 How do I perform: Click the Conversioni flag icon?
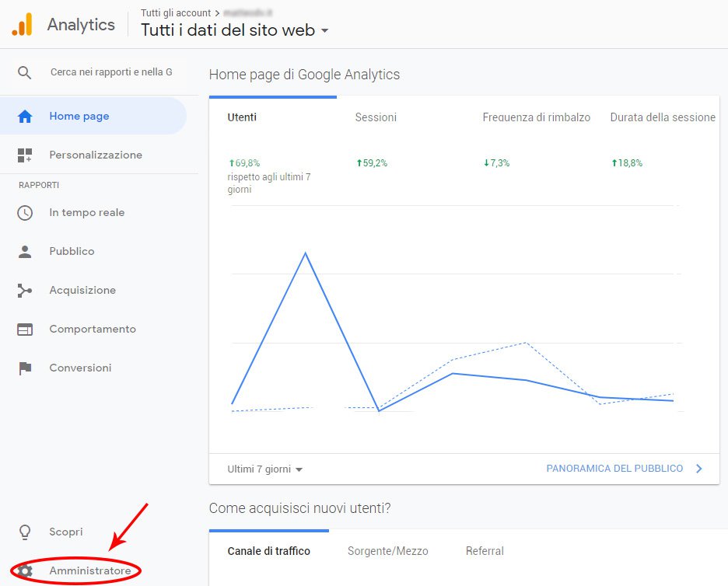pyautogui.click(x=25, y=368)
